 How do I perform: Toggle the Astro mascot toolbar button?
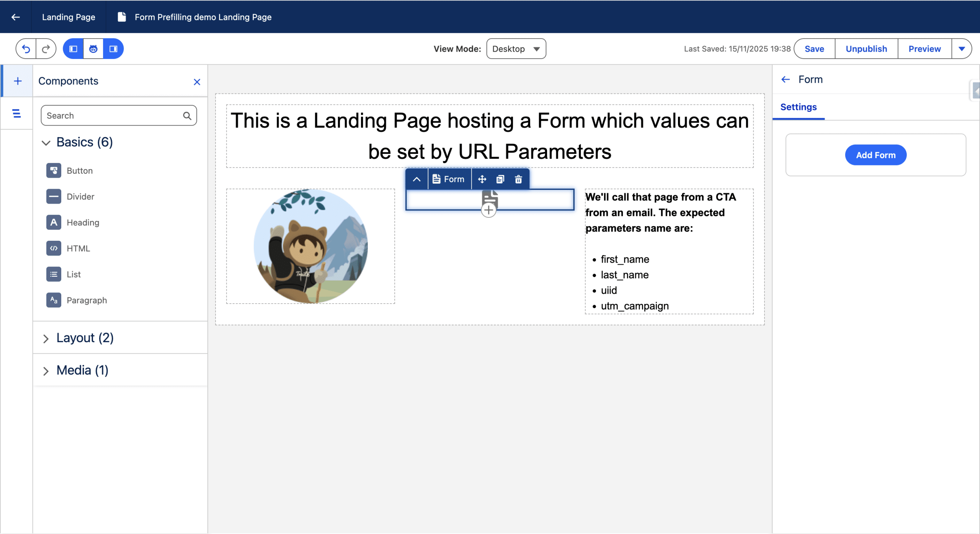93,49
